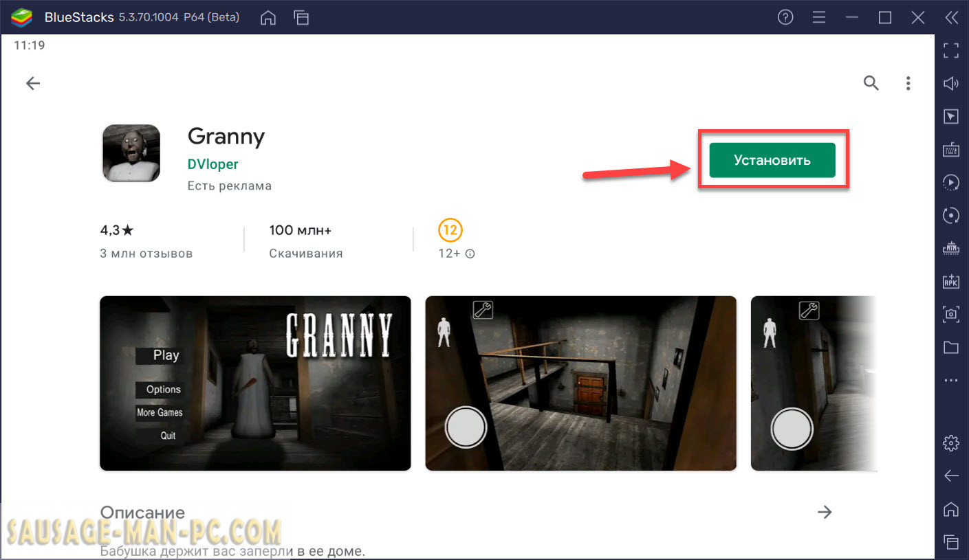This screenshot has height=560, width=969.
Task: Click the "3 млн отзывов" reviews text
Action: [x=146, y=254]
